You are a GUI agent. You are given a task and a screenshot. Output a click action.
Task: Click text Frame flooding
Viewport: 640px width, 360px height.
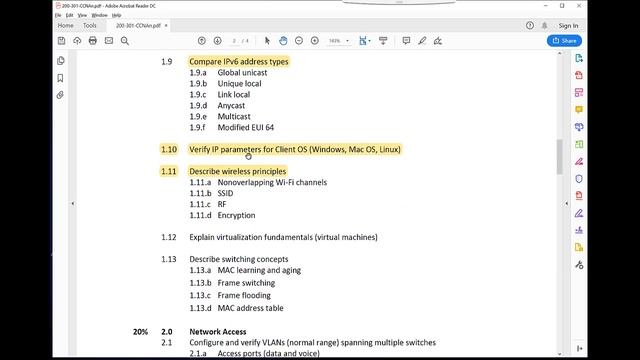tap(244, 296)
